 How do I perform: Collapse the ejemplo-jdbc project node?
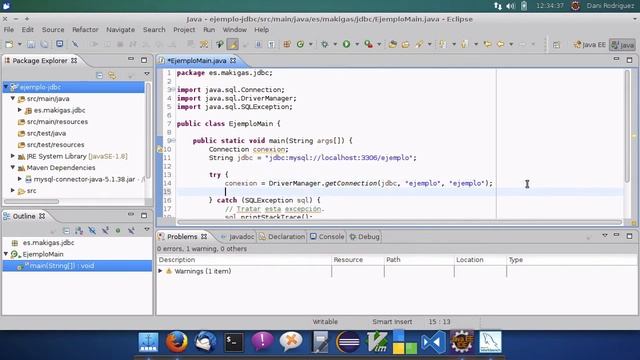(6, 87)
